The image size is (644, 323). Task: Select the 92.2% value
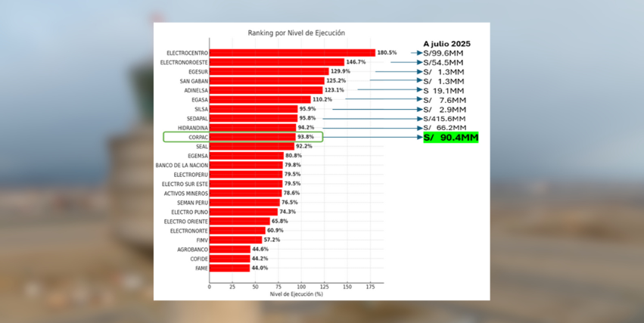[304, 146]
